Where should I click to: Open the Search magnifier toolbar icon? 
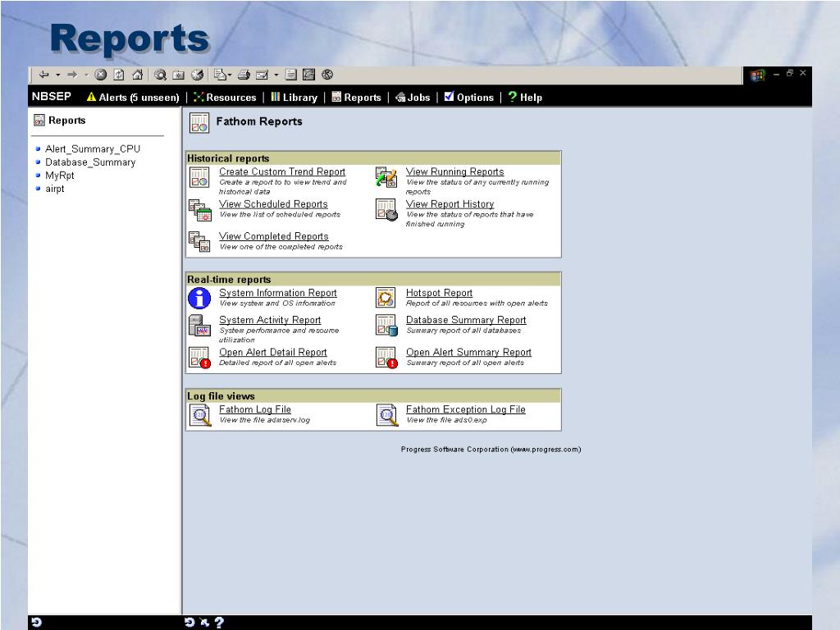(x=160, y=75)
